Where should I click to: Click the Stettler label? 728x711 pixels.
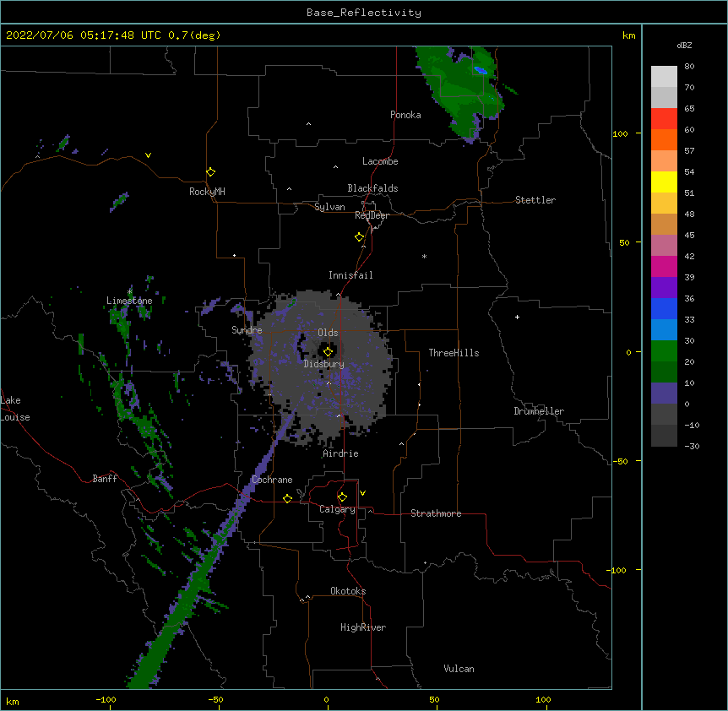pos(535,200)
